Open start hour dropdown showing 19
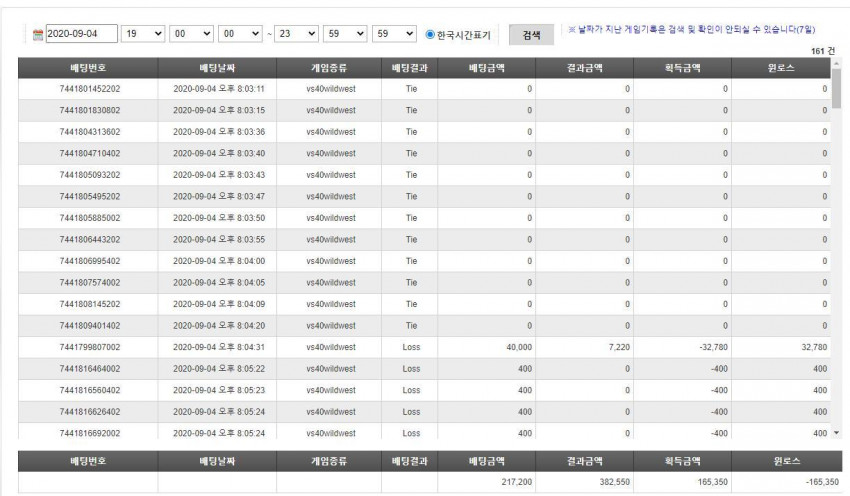This screenshot has height=496, width=850. 143,34
